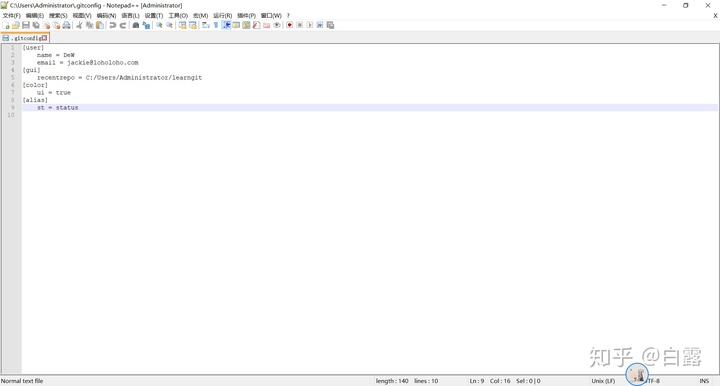Viewport: 720px width, 386px height.
Task: Open the user defined language icon
Action: coord(236,25)
